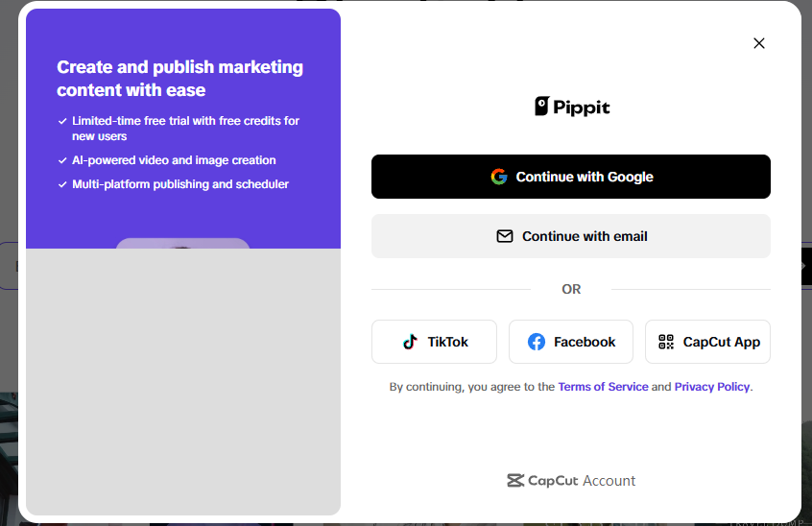Viewport: 812px width, 526px height.
Task: Click checkmark beside Limited-time free trial
Action: (x=62, y=121)
